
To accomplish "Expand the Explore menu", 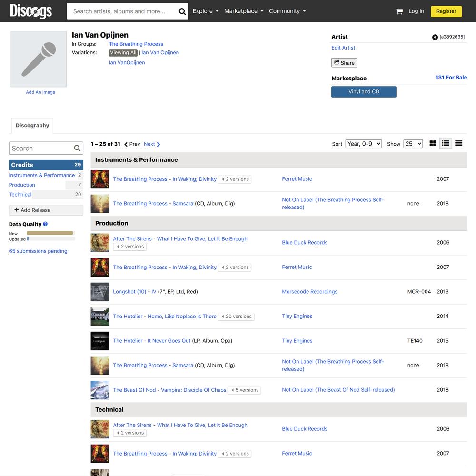I will coord(206,11).
